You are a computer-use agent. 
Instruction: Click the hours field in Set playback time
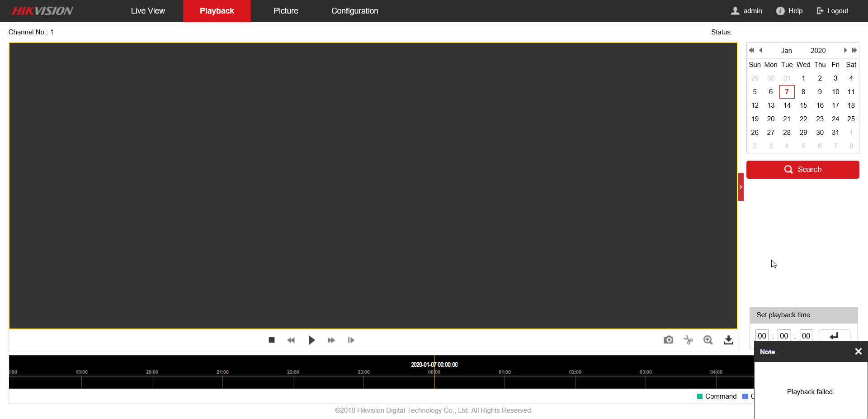762,335
